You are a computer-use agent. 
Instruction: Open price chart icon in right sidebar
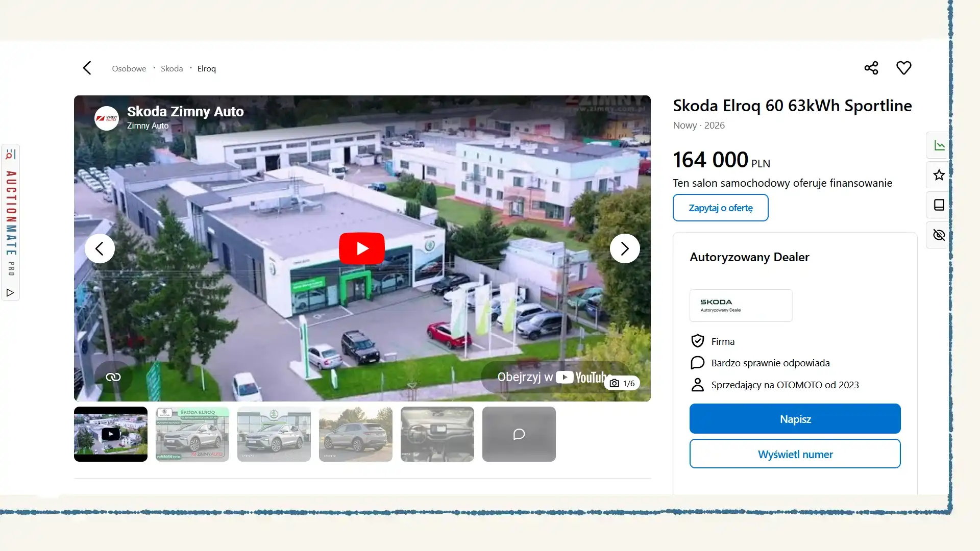point(939,145)
